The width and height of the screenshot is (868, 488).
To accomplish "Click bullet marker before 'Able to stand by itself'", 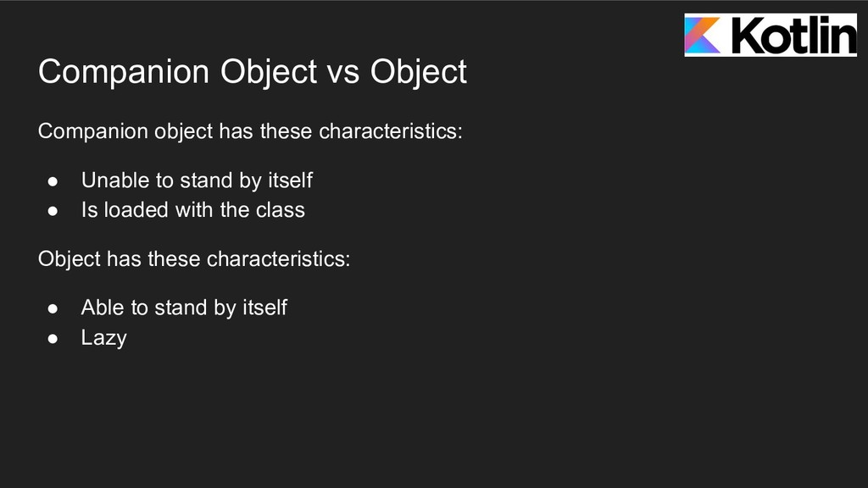I will click(52, 308).
